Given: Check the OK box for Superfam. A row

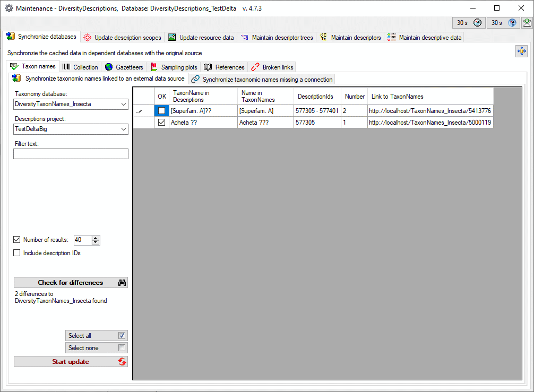Looking at the screenshot, I should pos(162,111).
